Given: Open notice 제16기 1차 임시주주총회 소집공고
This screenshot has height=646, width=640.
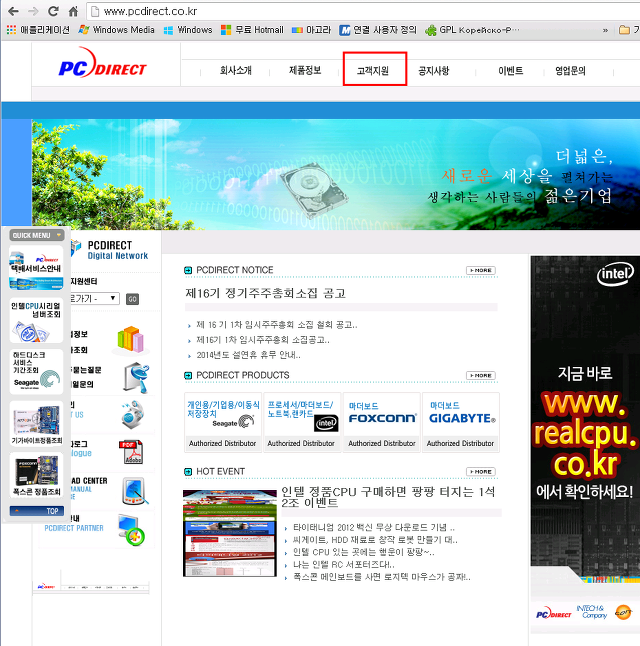Looking at the screenshot, I should tap(263, 340).
